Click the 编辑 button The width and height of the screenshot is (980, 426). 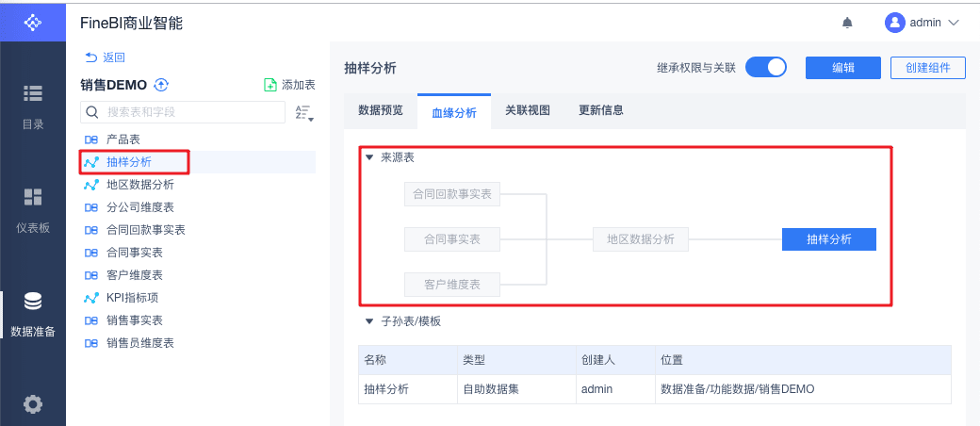pos(842,68)
